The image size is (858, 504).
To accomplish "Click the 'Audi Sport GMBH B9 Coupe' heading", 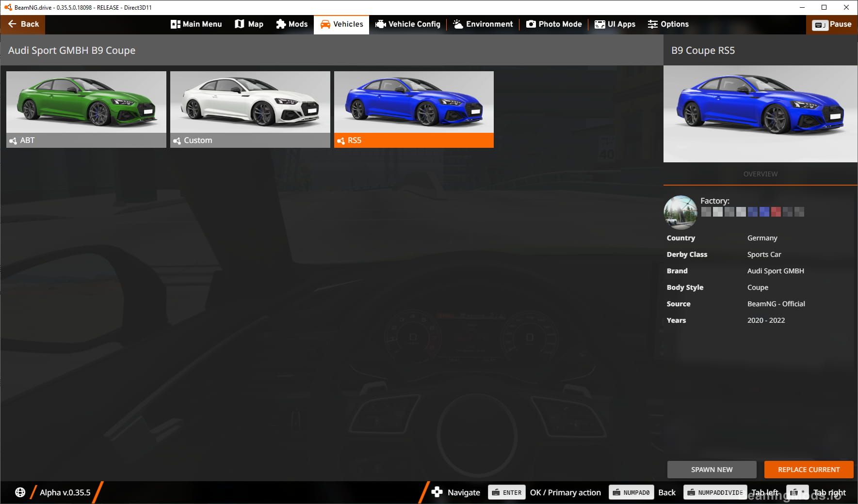I will pyautogui.click(x=72, y=50).
